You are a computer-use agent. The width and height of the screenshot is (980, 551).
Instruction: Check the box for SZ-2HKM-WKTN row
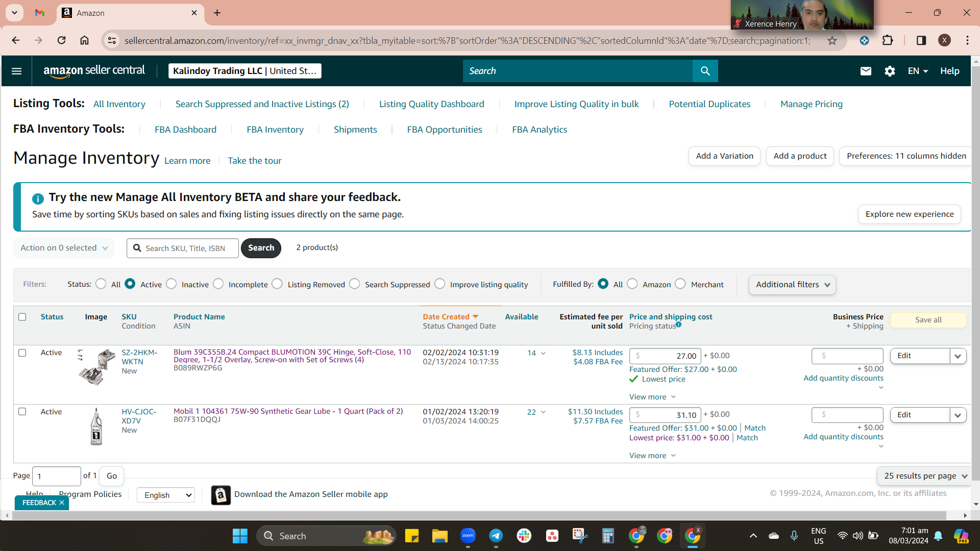(22, 353)
